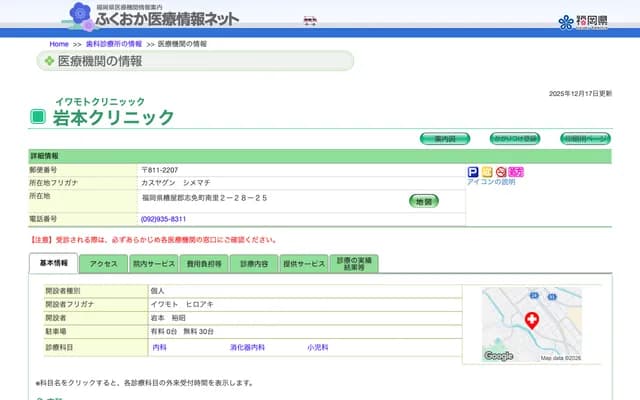Click the 消化器内科 department link
This screenshot has width=640, height=400.
click(248, 347)
